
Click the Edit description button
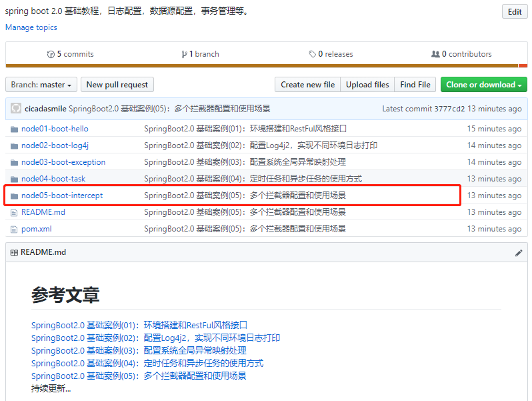pos(515,12)
